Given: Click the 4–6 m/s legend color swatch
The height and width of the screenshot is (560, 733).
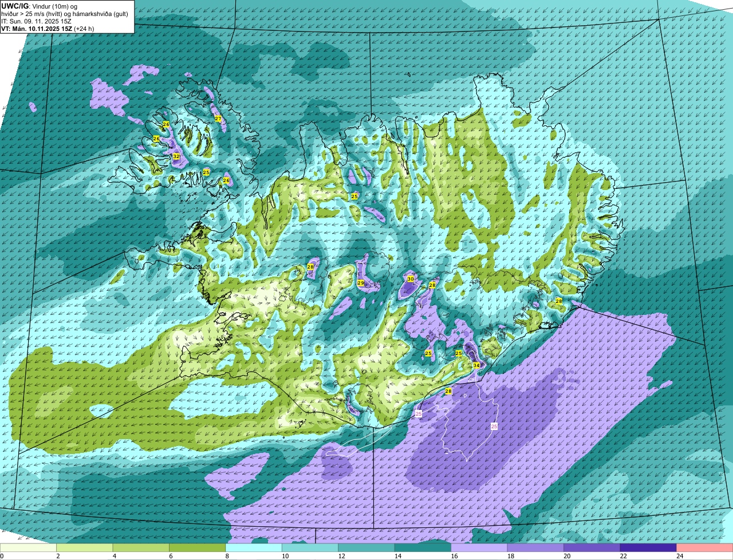Looking at the screenshot, I should [141, 547].
